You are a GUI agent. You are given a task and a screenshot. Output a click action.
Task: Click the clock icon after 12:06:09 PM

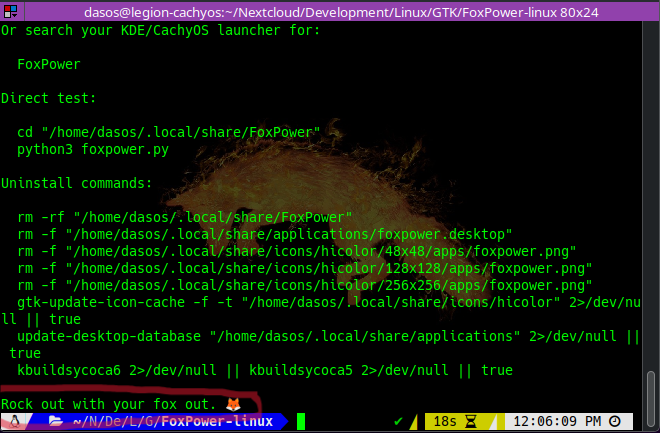(x=615, y=421)
